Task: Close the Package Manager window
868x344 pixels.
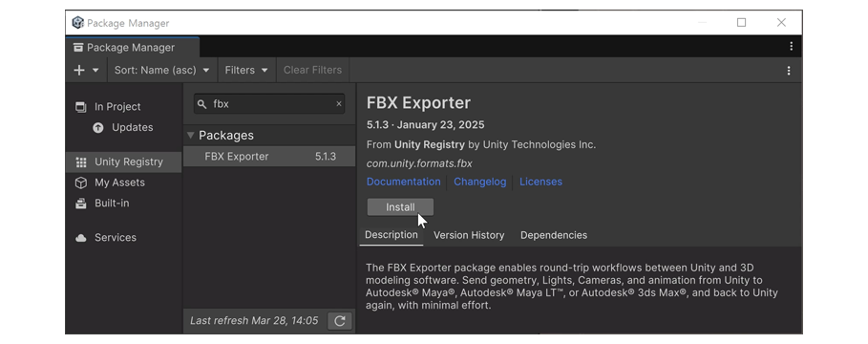Action: (781, 22)
